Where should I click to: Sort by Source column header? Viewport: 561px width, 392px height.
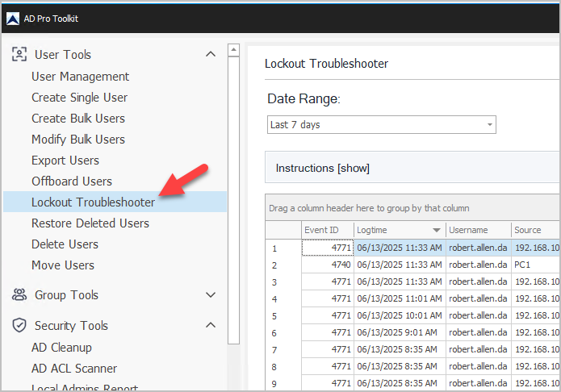pos(536,230)
